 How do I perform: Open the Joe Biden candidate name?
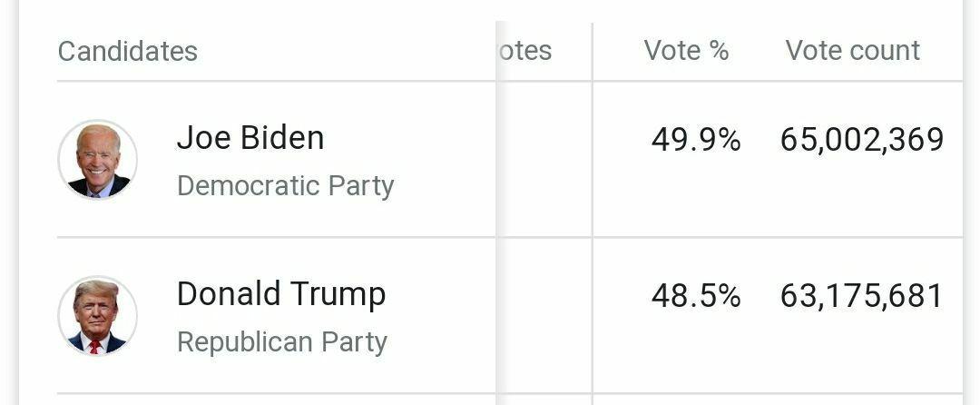pos(250,138)
